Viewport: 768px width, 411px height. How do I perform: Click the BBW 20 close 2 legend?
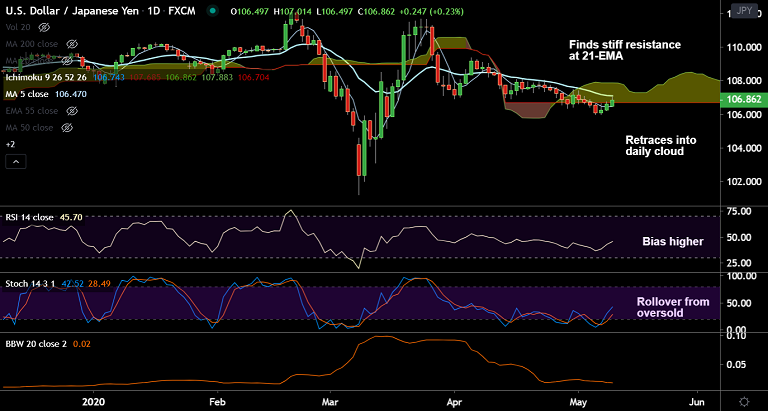coord(36,344)
